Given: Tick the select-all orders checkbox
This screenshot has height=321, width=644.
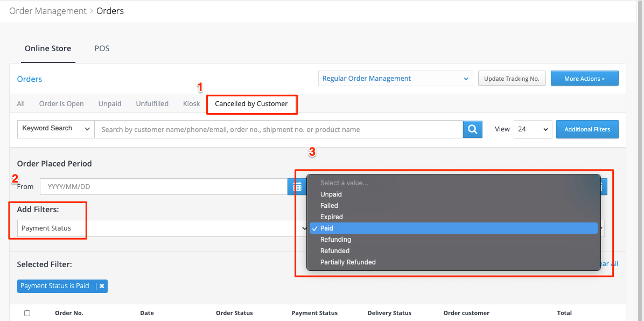Looking at the screenshot, I should tap(27, 313).
